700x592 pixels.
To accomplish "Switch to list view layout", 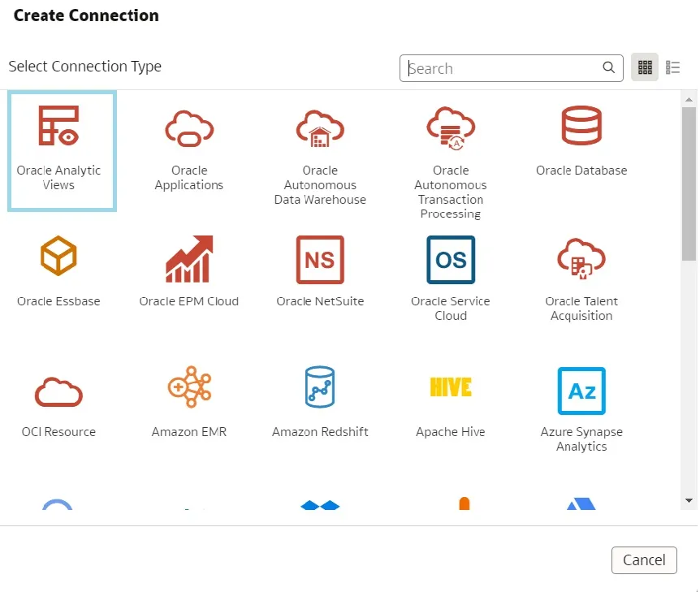I will tap(672, 68).
